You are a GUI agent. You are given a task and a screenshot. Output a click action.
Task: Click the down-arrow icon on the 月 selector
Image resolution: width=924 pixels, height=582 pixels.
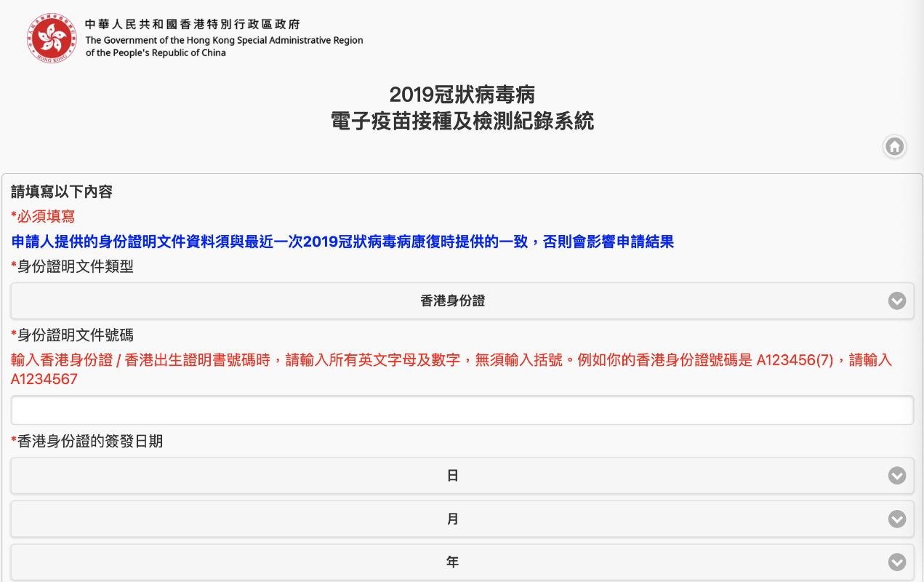(x=897, y=519)
